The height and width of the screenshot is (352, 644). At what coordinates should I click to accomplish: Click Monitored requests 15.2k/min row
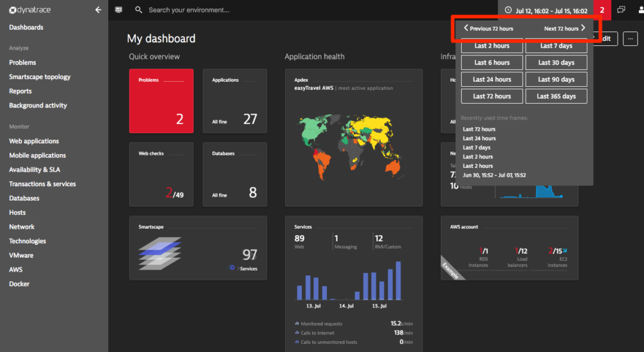click(x=353, y=324)
